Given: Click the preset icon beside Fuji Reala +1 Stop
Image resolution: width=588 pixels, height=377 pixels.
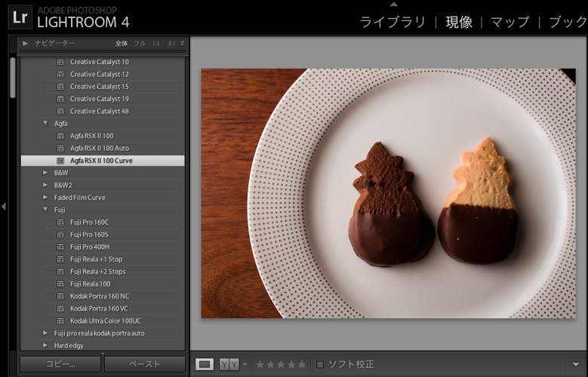Looking at the screenshot, I should click(60, 259).
